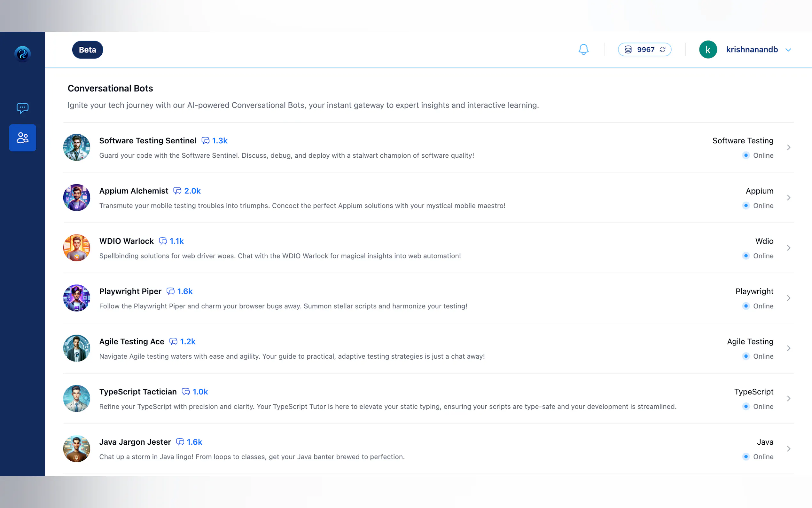Open the Playwright Piper bot title

(130, 291)
